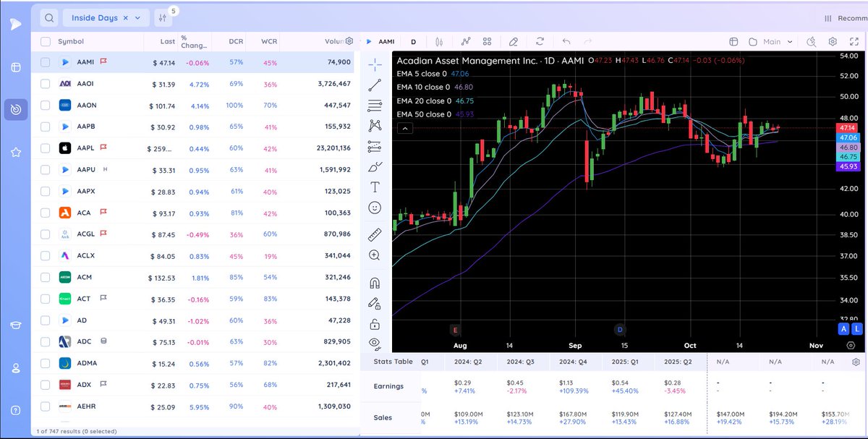Select the Brush drawing tool
868x439 pixels.
[x=375, y=166]
